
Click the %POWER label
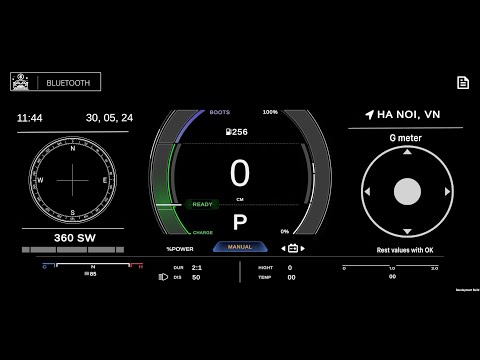click(x=180, y=249)
